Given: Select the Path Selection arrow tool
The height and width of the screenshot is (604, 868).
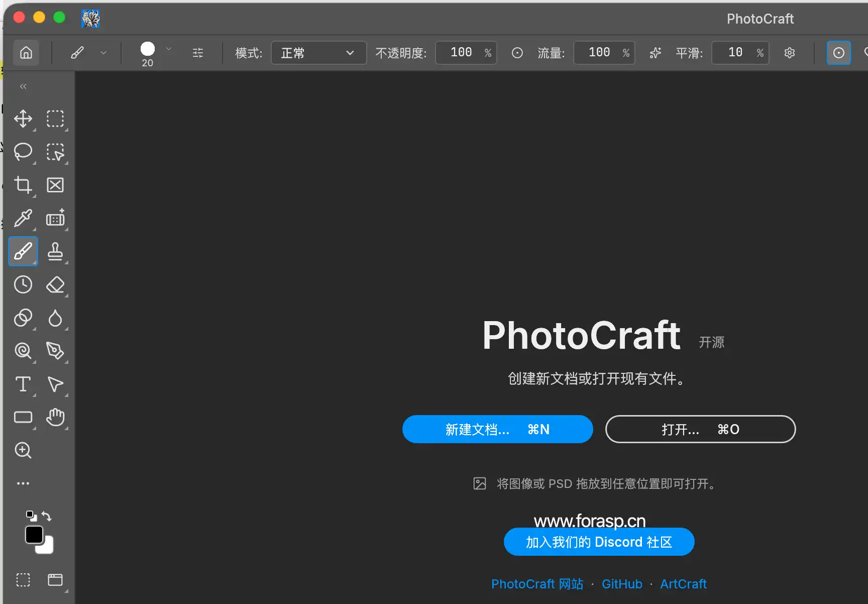Looking at the screenshot, I should pos(55,384).
